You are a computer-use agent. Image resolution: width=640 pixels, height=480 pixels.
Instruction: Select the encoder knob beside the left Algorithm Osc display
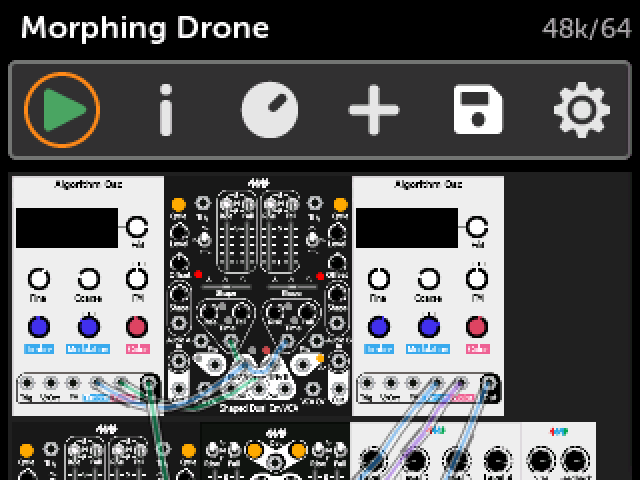[137, 227]
